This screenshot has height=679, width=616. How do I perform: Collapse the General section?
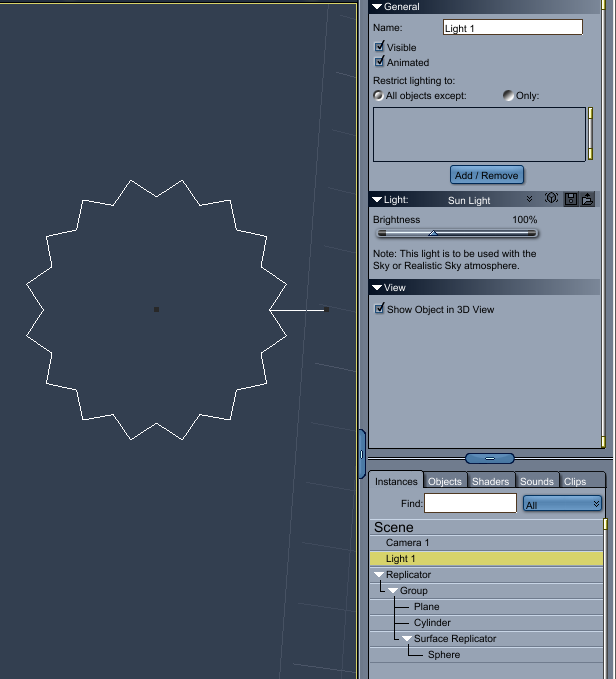tap(377, 6)
